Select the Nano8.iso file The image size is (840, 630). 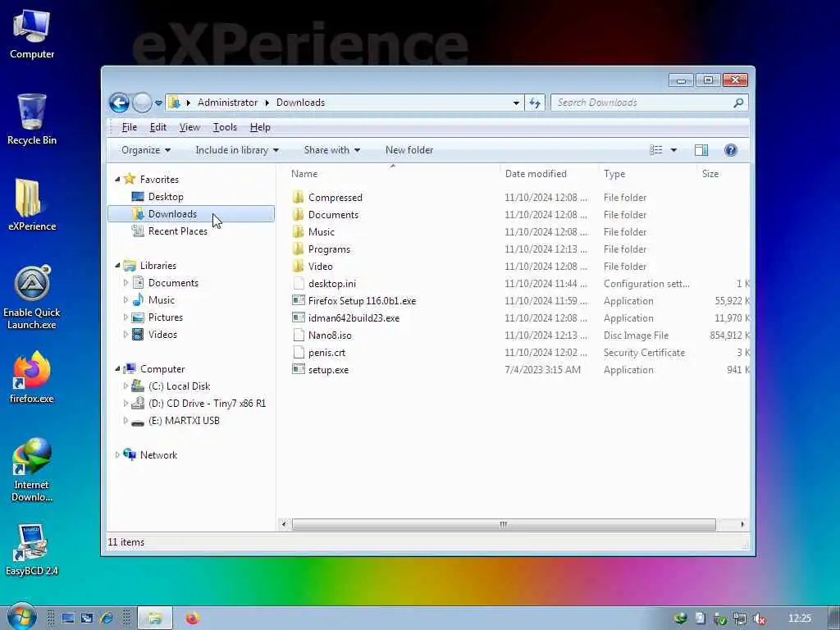click(330, 336)
